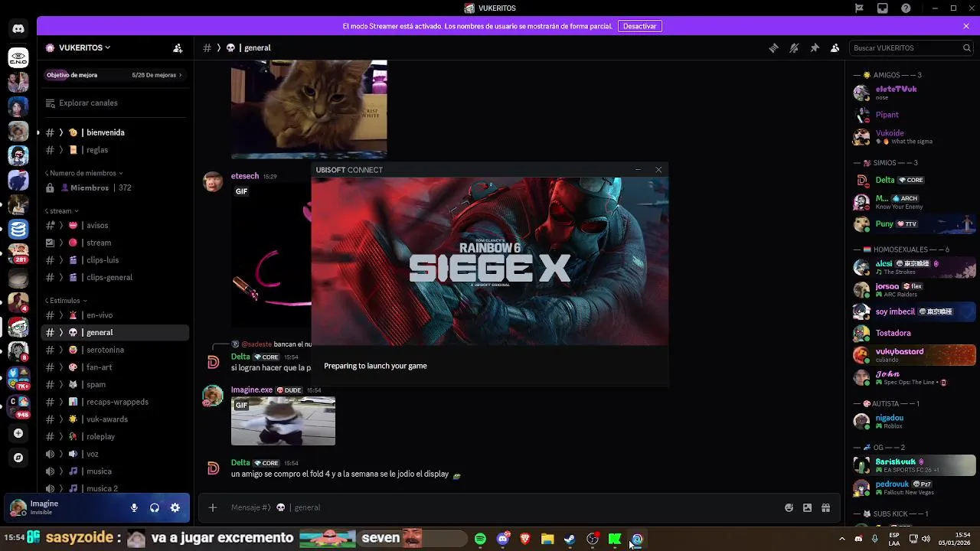Screen dimensions: 980x551
Task: Open the roleplay channel
Action: click(115, 437)
